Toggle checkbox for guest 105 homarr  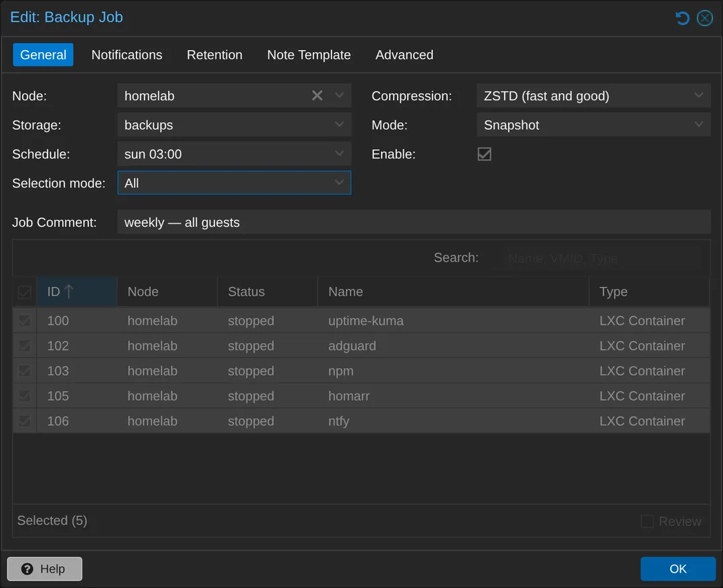tap(25, 396)
